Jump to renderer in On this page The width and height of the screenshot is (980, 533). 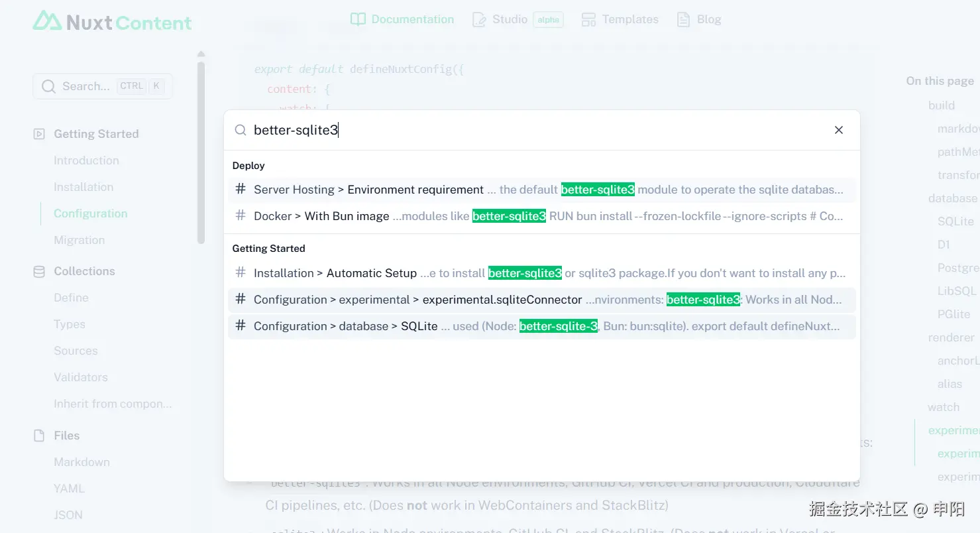pos(952,337)
